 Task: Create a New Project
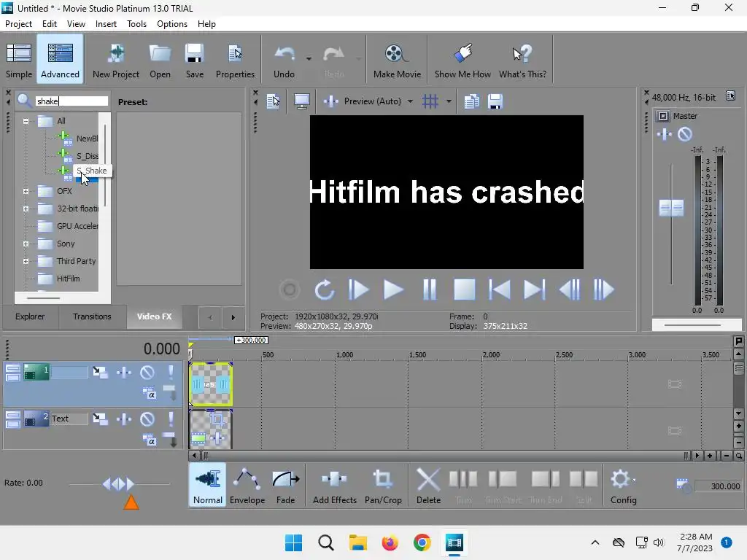click(116, 60)
